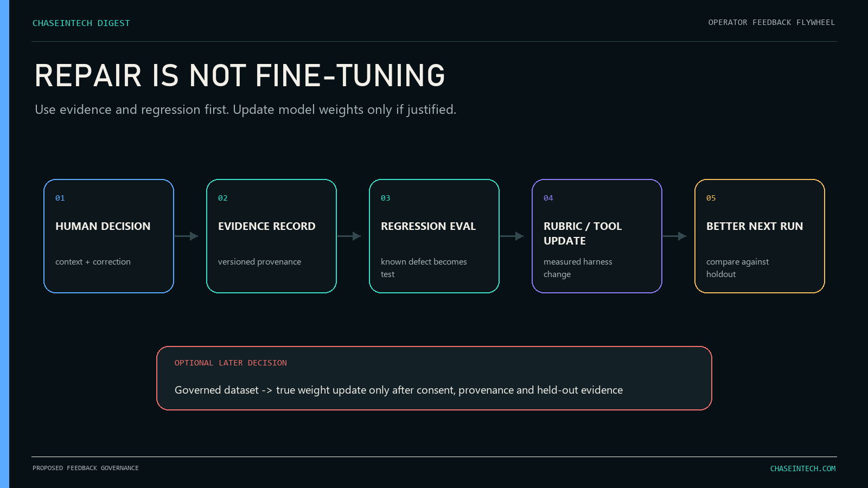Screen dimensions: 868x488
Task: Click the blue accent bar on left edge
Action: pyautogui.click(x=4, y=244)
